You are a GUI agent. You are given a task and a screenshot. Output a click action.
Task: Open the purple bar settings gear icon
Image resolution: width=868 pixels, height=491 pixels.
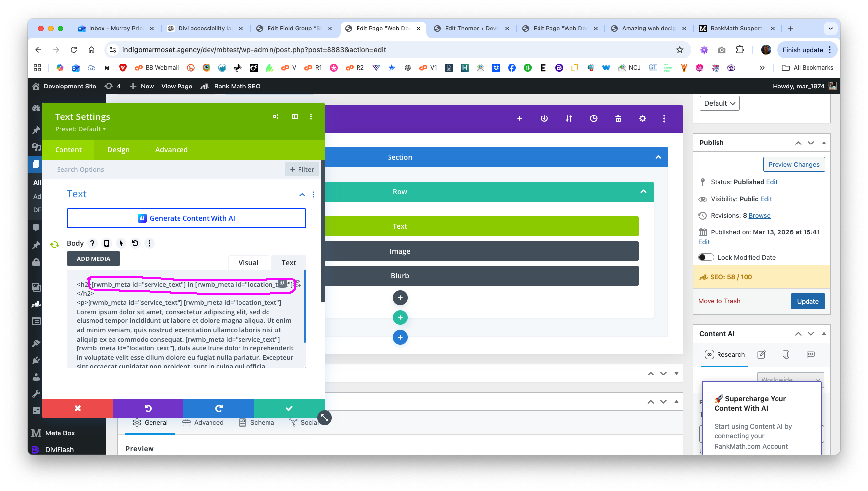point(642,118)
